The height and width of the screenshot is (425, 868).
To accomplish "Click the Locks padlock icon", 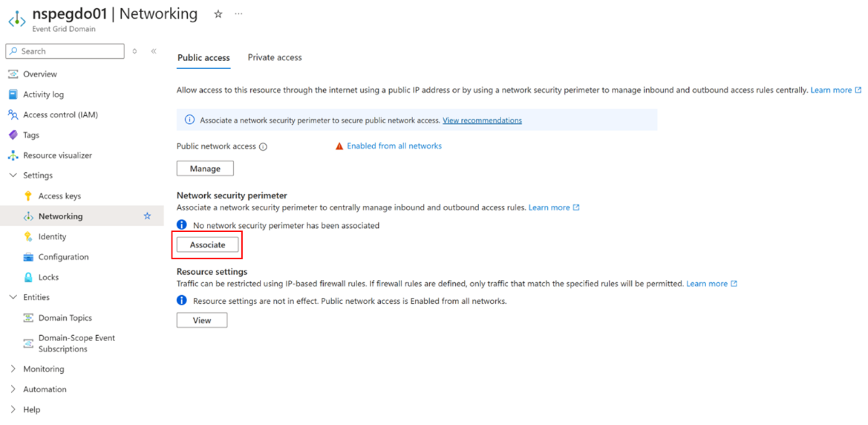I will pos(28,277).
